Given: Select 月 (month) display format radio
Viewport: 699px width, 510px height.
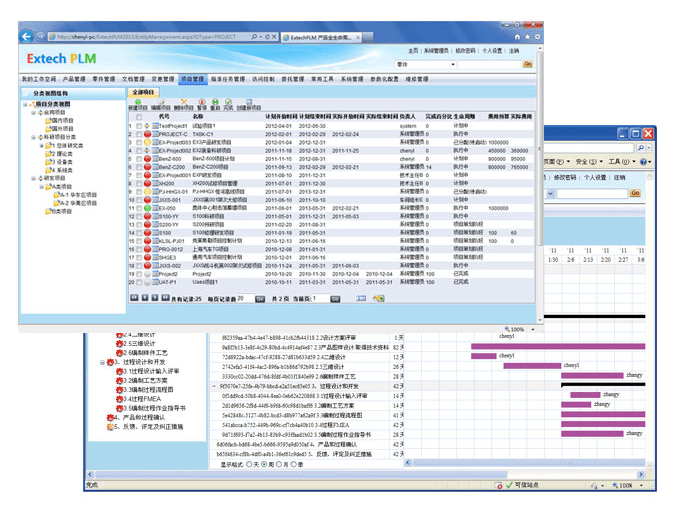Looking at the screenshot, I should (x=279, y=464).
